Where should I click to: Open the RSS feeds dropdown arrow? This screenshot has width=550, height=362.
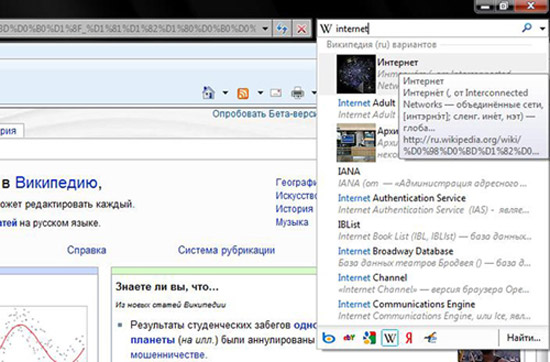260,93
